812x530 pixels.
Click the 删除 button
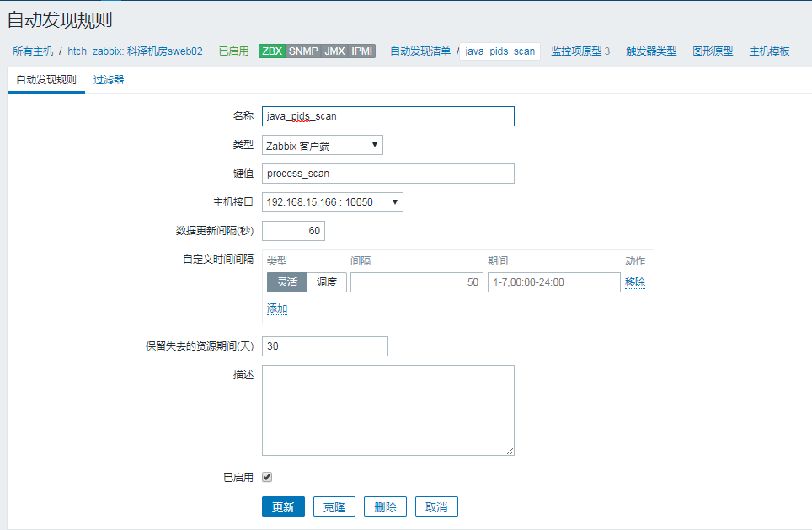pos(385,506)
